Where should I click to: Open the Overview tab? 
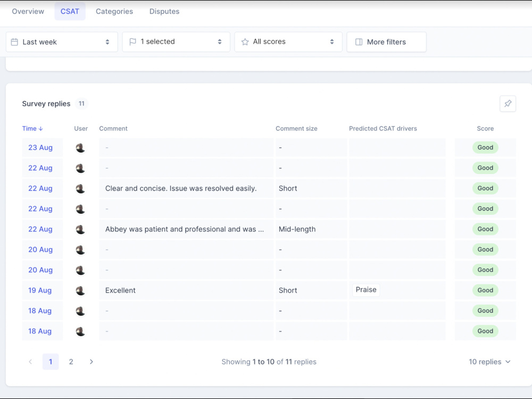[28, 11]
